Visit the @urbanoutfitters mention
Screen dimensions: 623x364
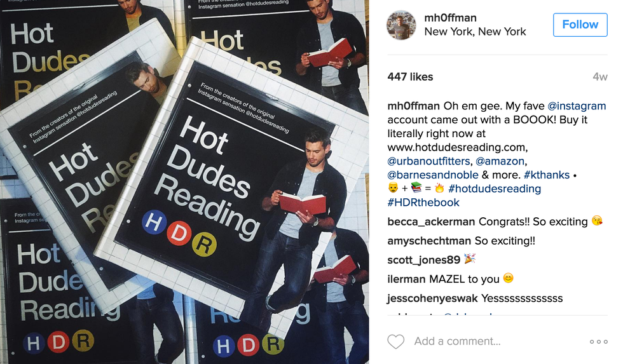(x=428, y=161)
